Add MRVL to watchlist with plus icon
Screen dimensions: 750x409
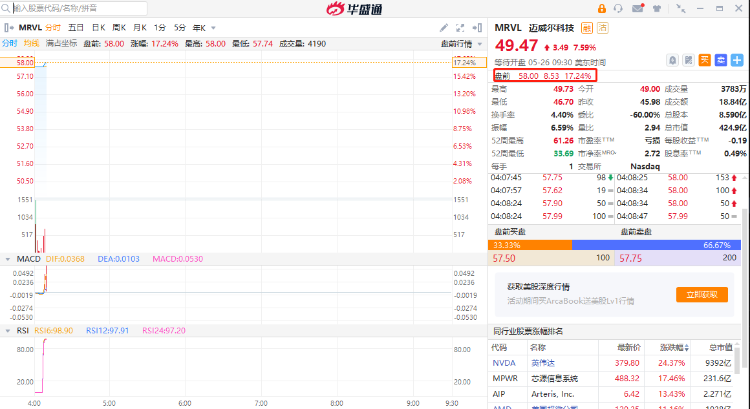coord(735,60)
